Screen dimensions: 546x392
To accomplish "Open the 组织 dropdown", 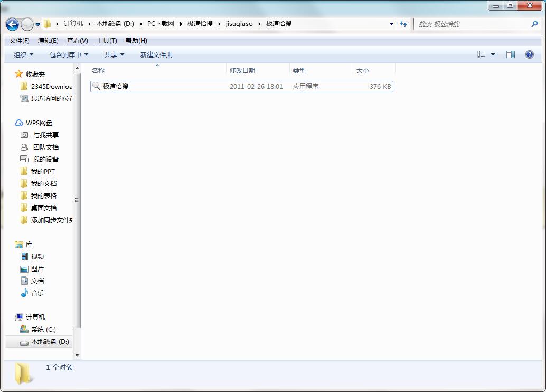I will [23, 55].
